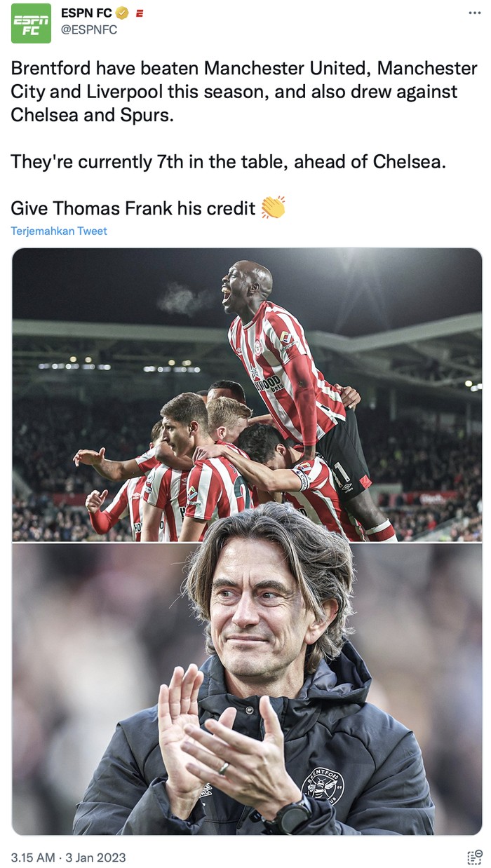Click the gold verified badge next to ESPN FC
This screenshot has width=491, height=868.
(122, 13)
